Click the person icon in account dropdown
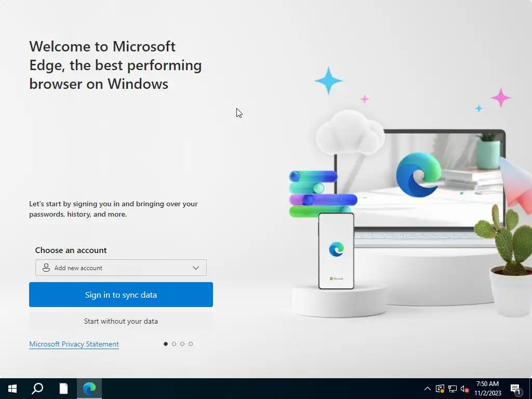This screenshot has height=399, width=532. pyautogui.click(x=46, y=268)
